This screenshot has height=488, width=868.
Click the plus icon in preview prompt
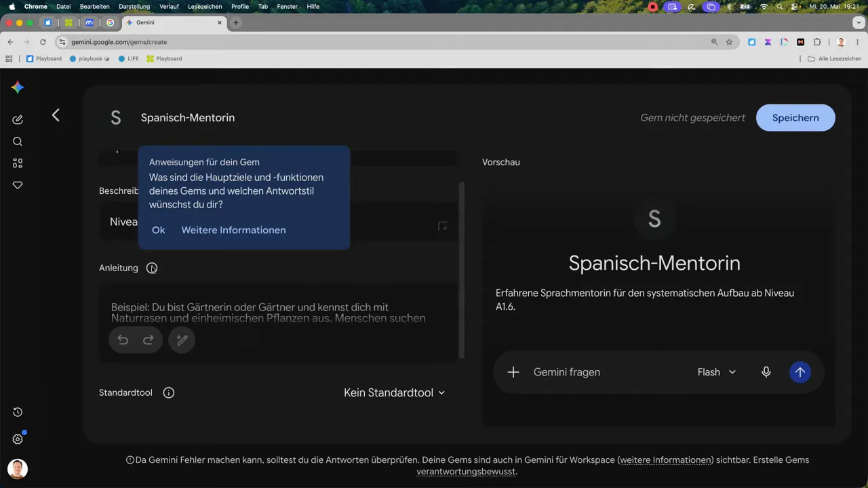[x=513, y=372]
